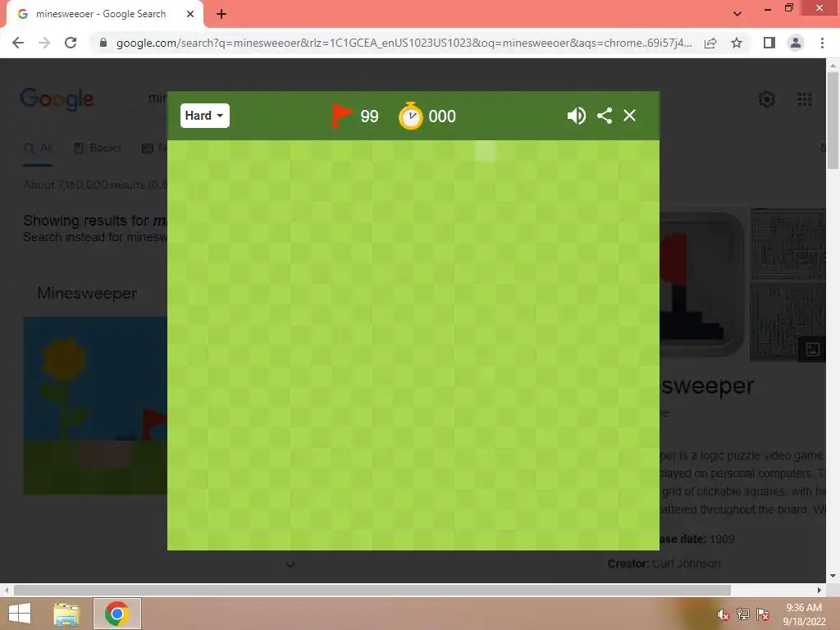This screenshot has height=630, width=840.
Task: Switch to the All results tab
Action: pyautogui.click(x=38, y=148)
